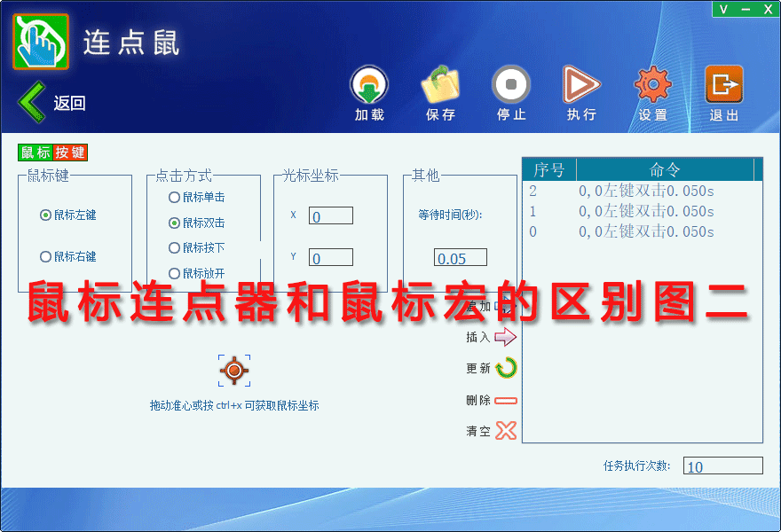Choose 鼠标单击 click mode
The height and width of the screenshot is (532, 781).
pyautogui.click(x=174, y=198)
